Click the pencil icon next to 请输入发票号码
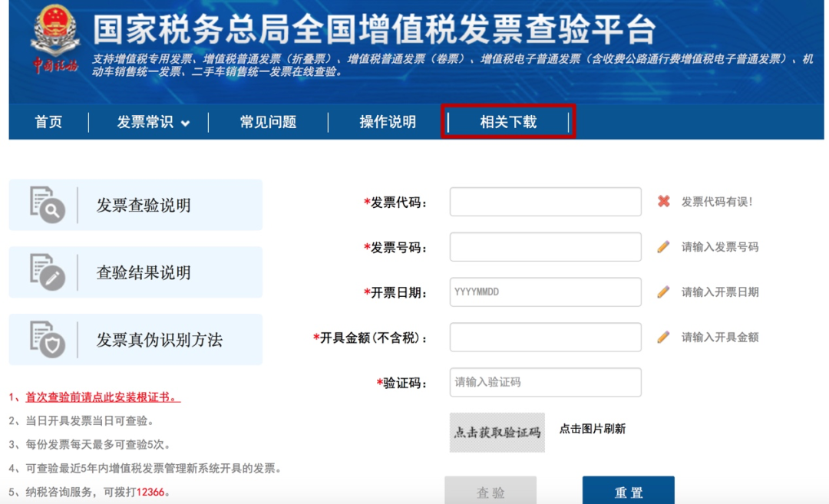Viewport: 829px width, 504px height. (663, 247)
